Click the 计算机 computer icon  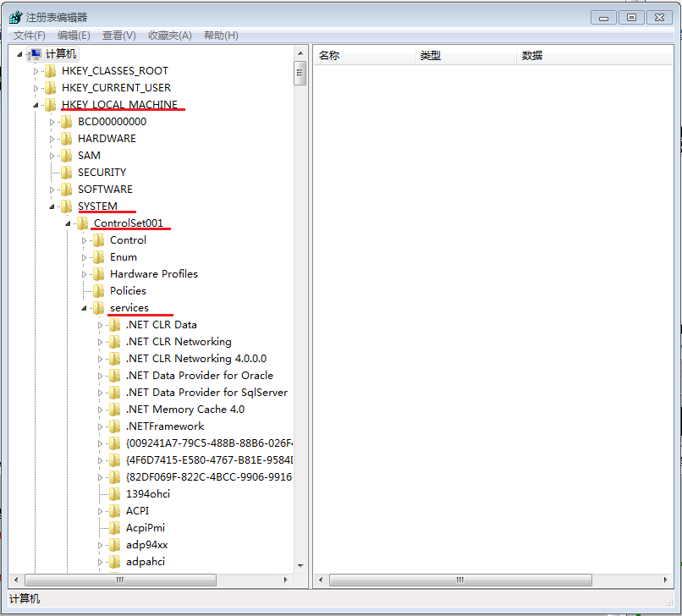pos(35,54)
